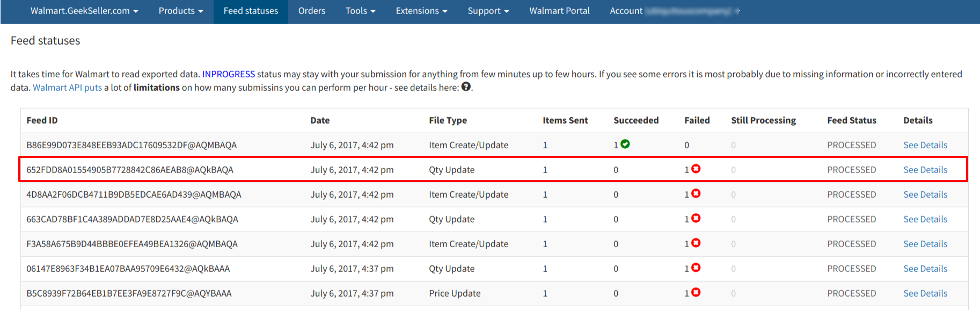Click the help question mark icon
The height and width of the screenshot is (310, 980).
(466, 86)
